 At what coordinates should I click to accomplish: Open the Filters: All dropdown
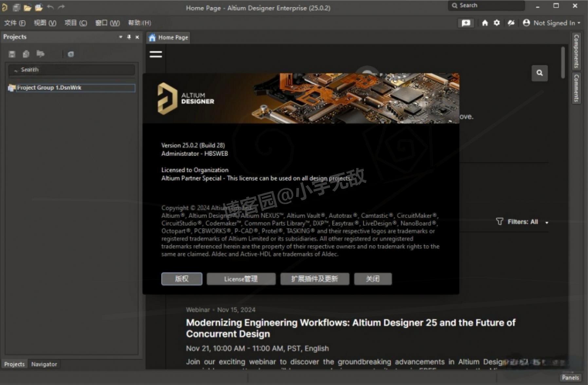522,221
